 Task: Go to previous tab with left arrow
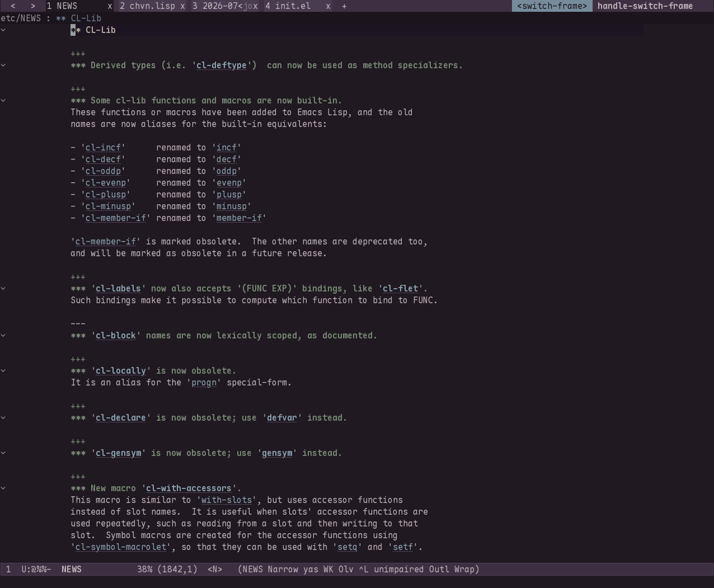pyautogui.click(x=13, y=6)
